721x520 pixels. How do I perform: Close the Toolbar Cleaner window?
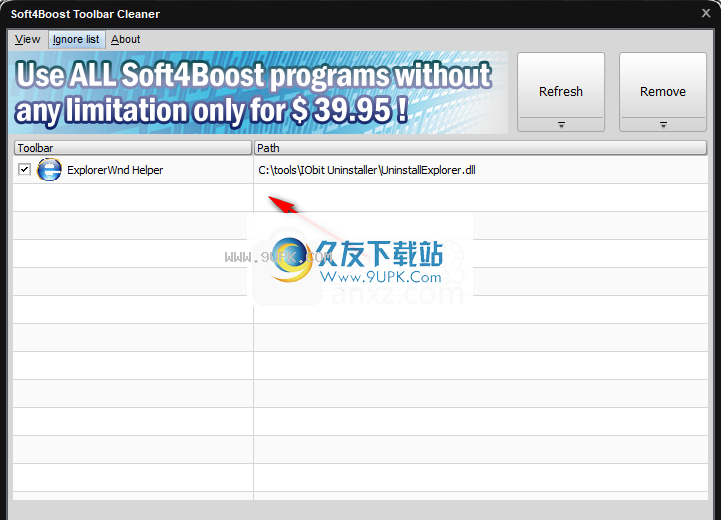tap(706, 13)
